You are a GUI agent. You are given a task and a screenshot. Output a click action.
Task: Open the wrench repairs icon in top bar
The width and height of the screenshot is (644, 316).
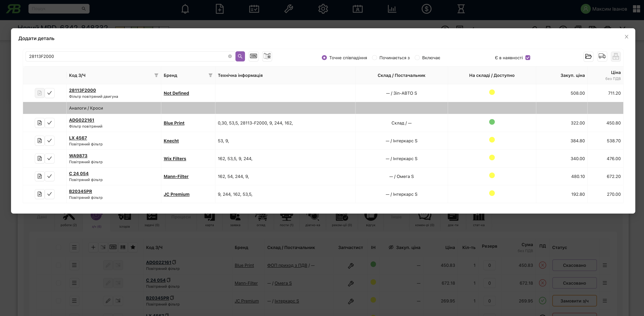[289, 9]
